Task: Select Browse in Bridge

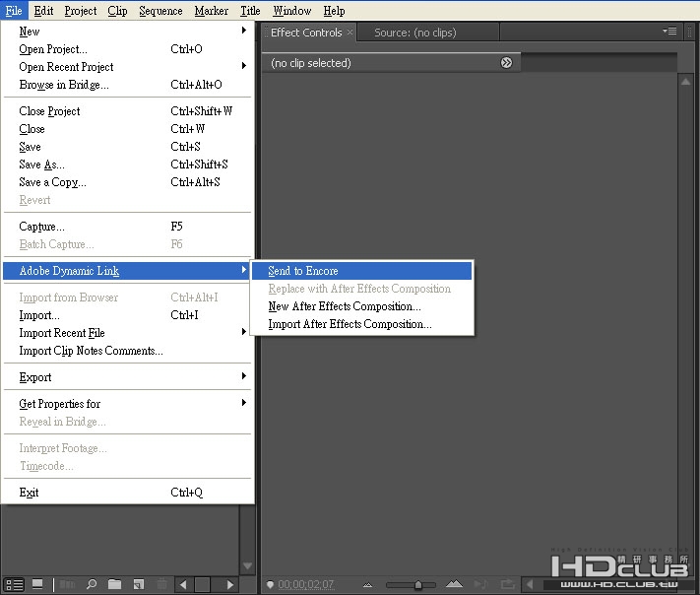Action: click(127, 85)
